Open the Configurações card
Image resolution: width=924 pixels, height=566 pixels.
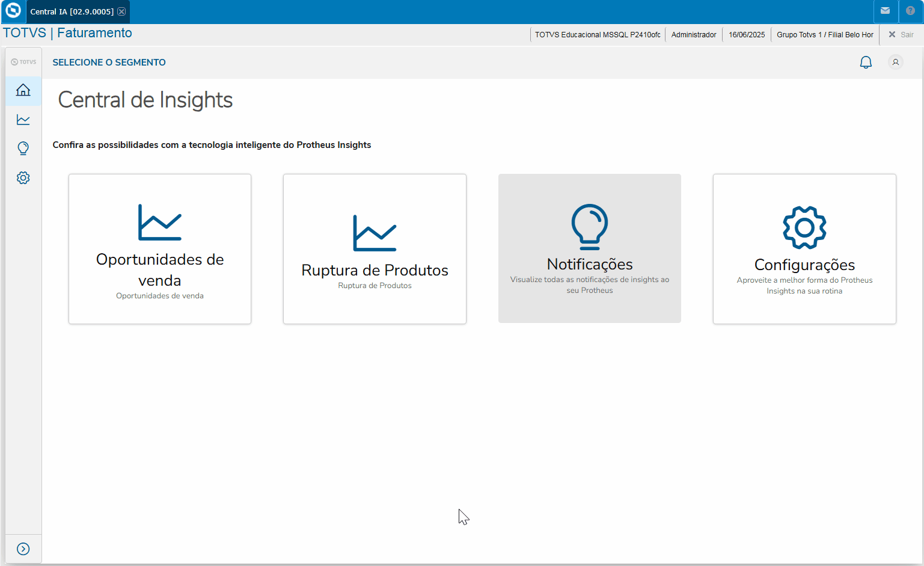804,249
